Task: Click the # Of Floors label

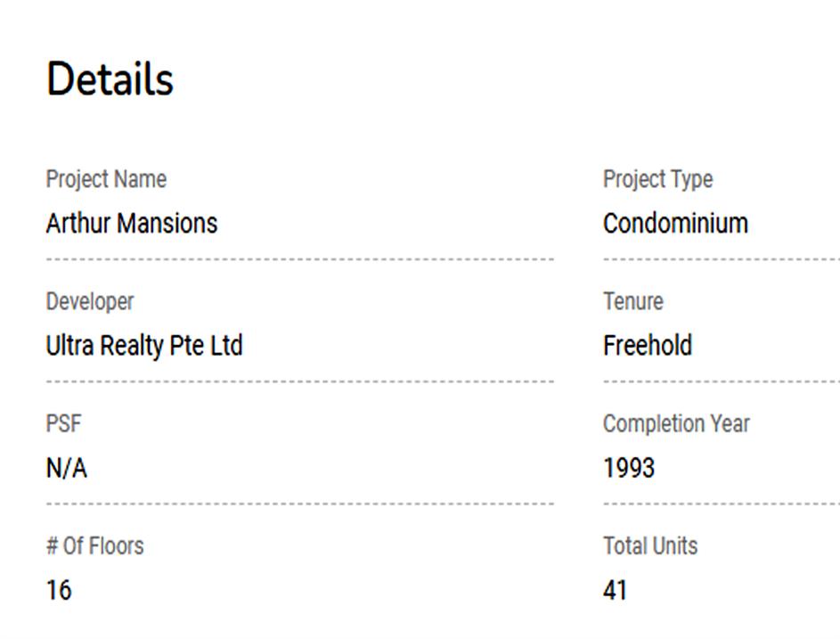Action: tap(94, 545)
